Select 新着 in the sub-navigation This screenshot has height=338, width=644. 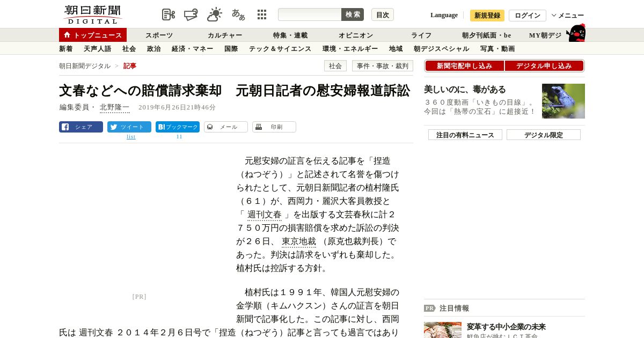(66, 49)
